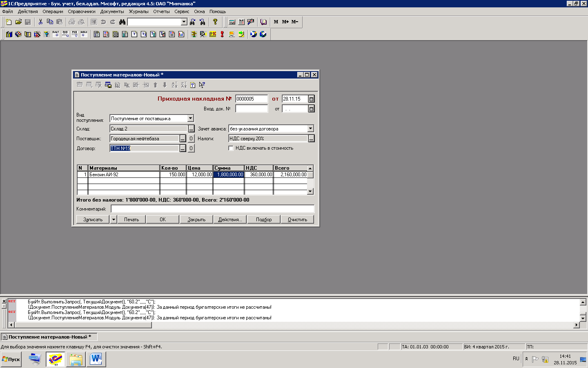Click the cursor-with-question Help pointer icon
Screen dimensions: 588x368
[202, 85]
